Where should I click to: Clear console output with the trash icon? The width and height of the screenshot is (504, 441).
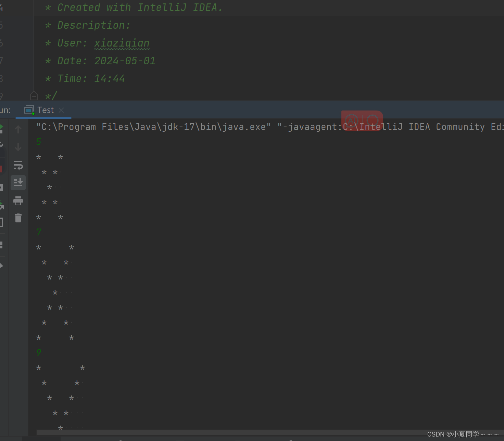click(x=18, y=218)
